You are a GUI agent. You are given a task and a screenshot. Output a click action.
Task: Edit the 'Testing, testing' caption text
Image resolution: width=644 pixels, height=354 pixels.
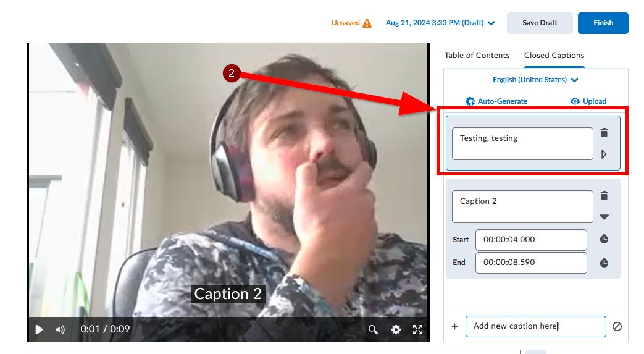tap(522, 143)
